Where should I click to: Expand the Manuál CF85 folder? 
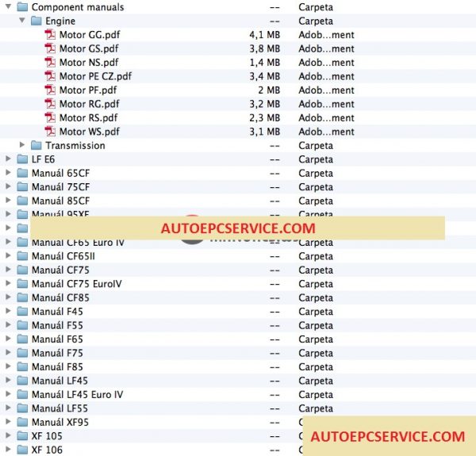click(8, 297)
